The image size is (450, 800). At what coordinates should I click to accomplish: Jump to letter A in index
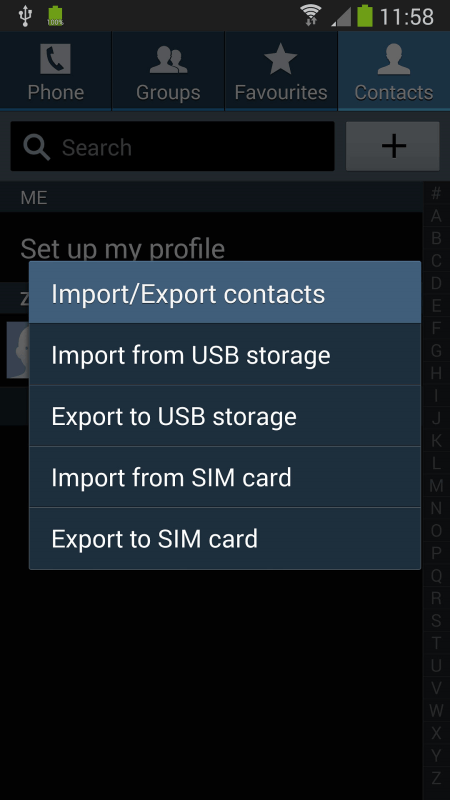point(436,215)
